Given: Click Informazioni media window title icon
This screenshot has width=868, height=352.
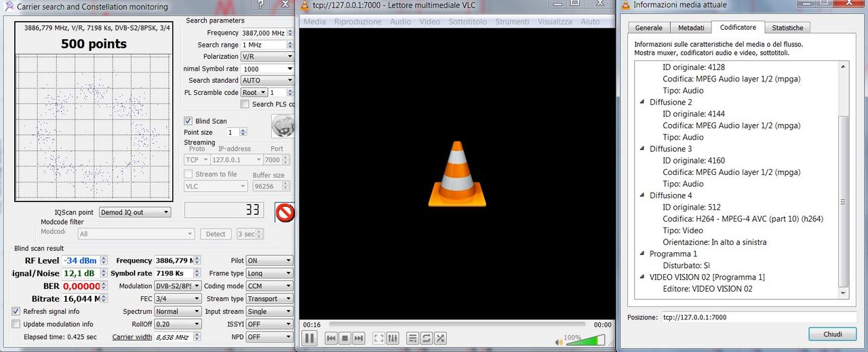Looking at the screenshot, I should point(625,5).
